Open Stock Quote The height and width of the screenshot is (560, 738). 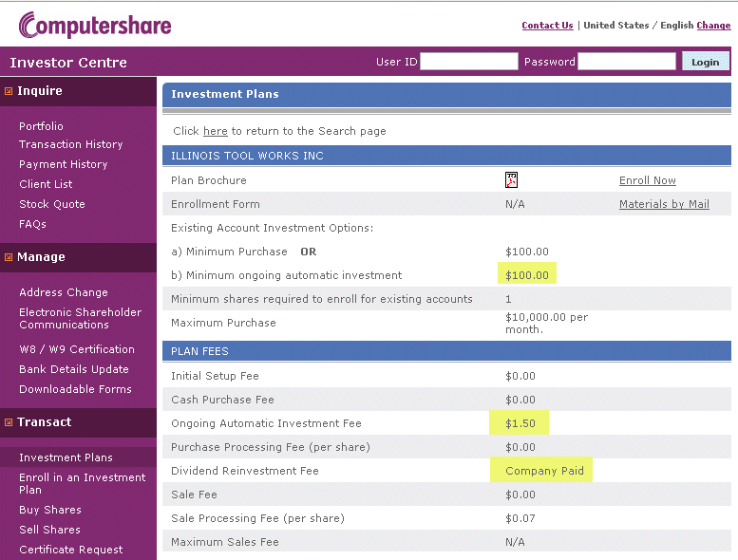click(x=52, y=204)
